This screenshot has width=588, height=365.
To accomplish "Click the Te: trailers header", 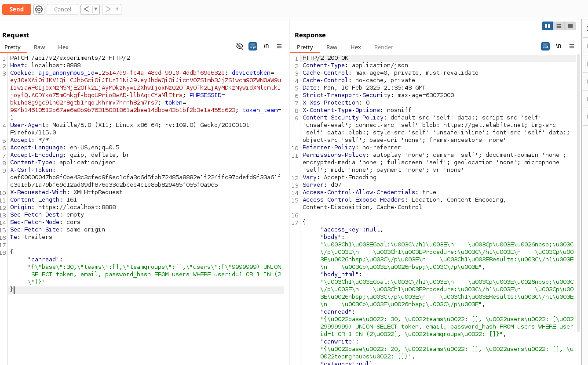I will [31, 237].
